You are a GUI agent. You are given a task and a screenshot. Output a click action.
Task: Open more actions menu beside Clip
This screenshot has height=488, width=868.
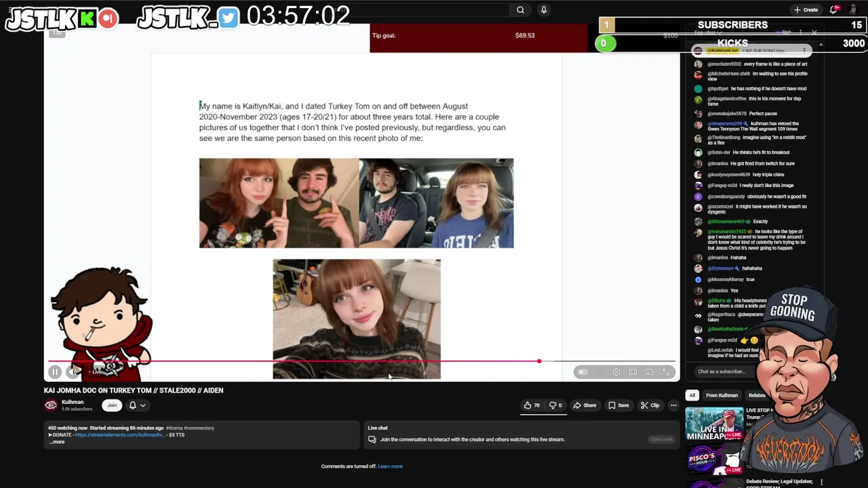(x=673, y=405)
